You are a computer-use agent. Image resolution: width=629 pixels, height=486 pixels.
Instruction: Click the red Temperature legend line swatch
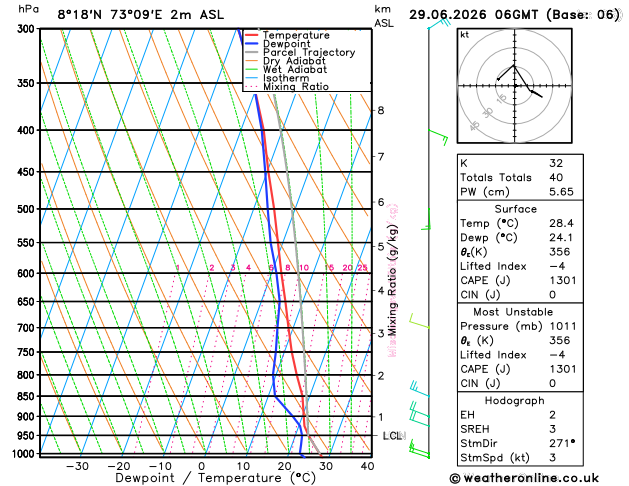252,35
